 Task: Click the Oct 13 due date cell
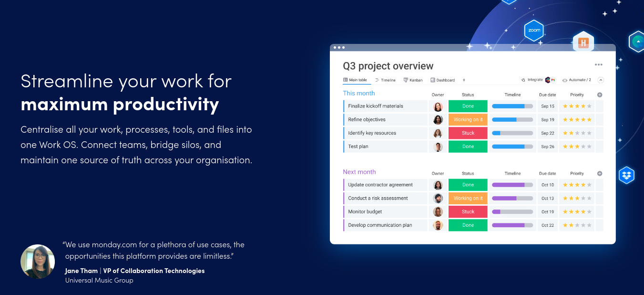tap(548, 199)
